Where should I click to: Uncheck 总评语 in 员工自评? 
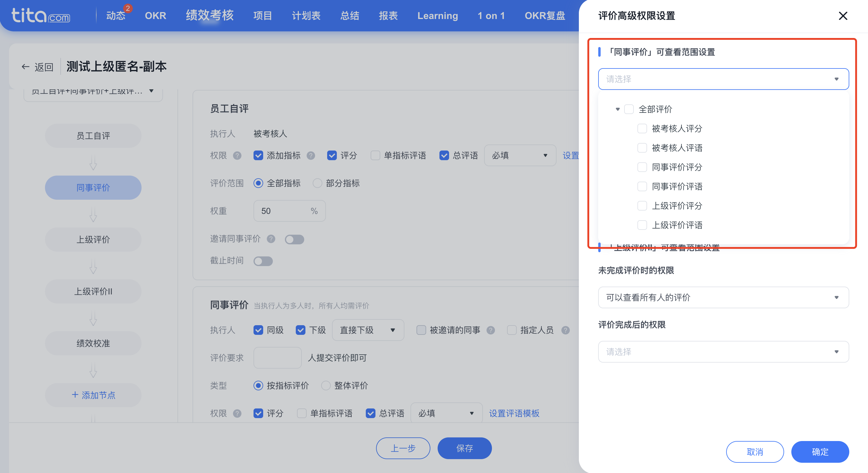pyautogui.click(x=444, y=155)
